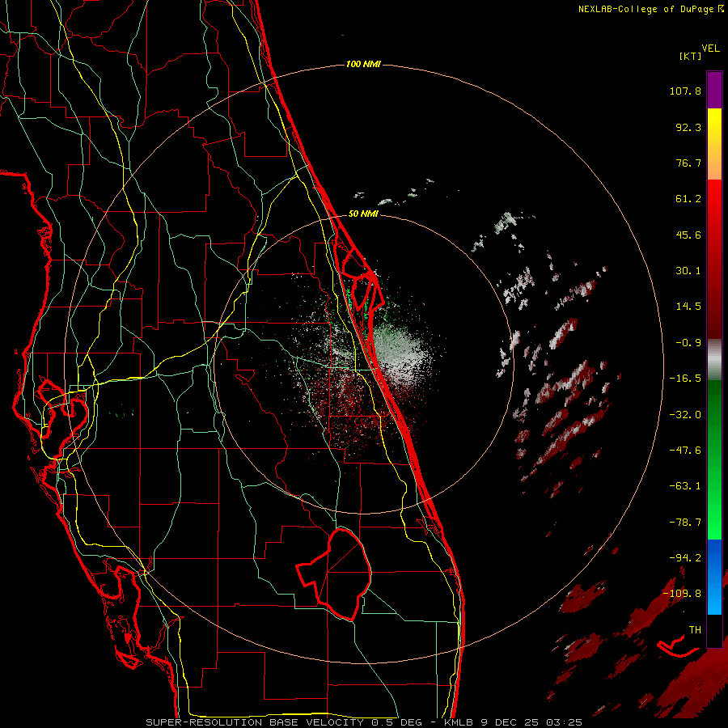The height and width of the screenshot is (728, 728).
Task: Select the 107.8 value on velocity scale
Action: [685, 91]
